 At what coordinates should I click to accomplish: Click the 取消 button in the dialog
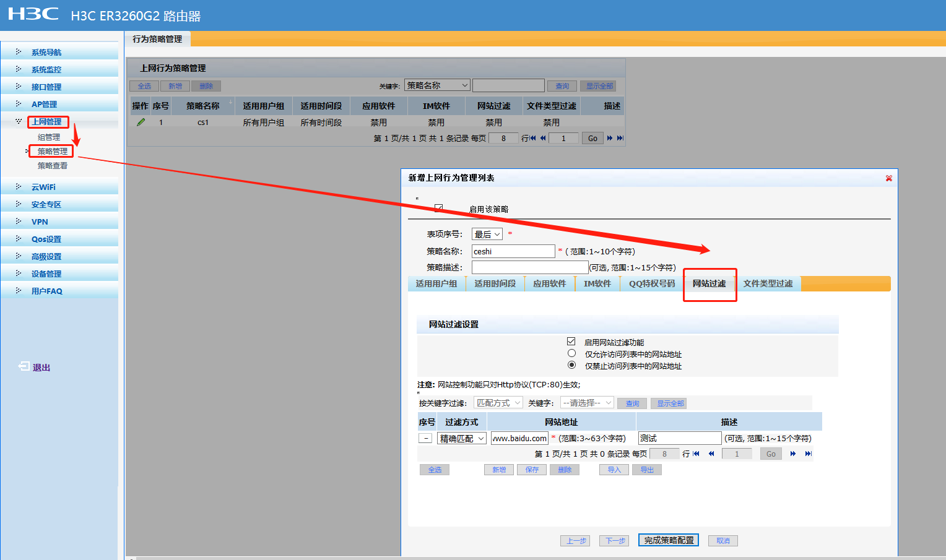coord(723,541)
